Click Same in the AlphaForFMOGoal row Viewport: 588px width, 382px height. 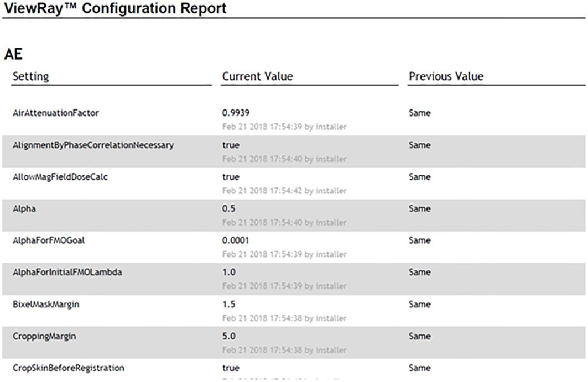420,240
